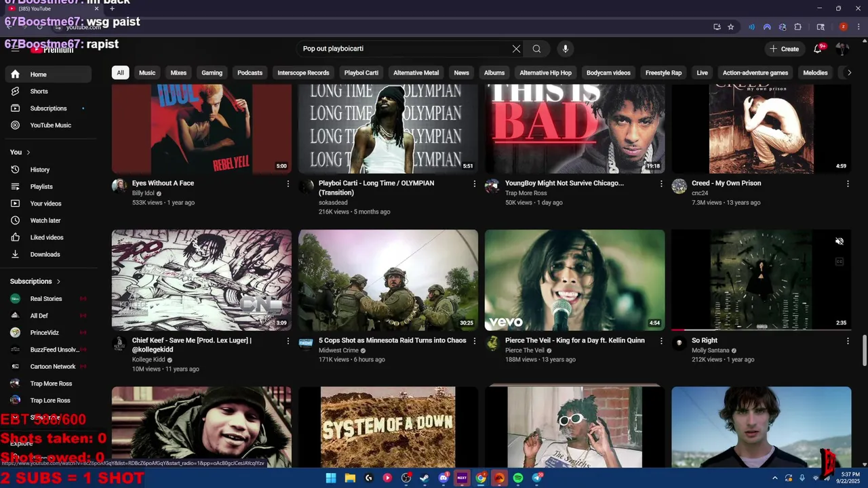
Task: Open Trap More Ross channel link under video
Action: pos(526,193)
